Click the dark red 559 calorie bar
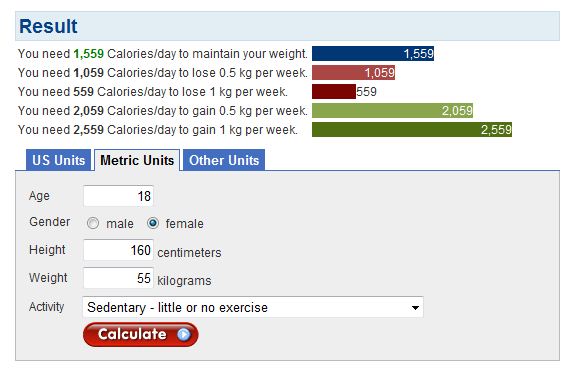 click(x=334, y=92)
